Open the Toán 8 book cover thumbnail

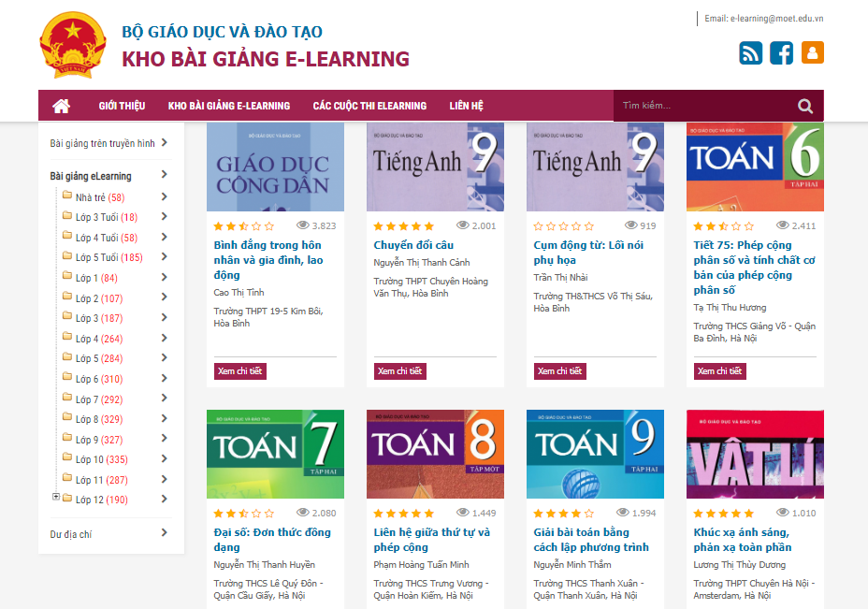coord(435,454)
